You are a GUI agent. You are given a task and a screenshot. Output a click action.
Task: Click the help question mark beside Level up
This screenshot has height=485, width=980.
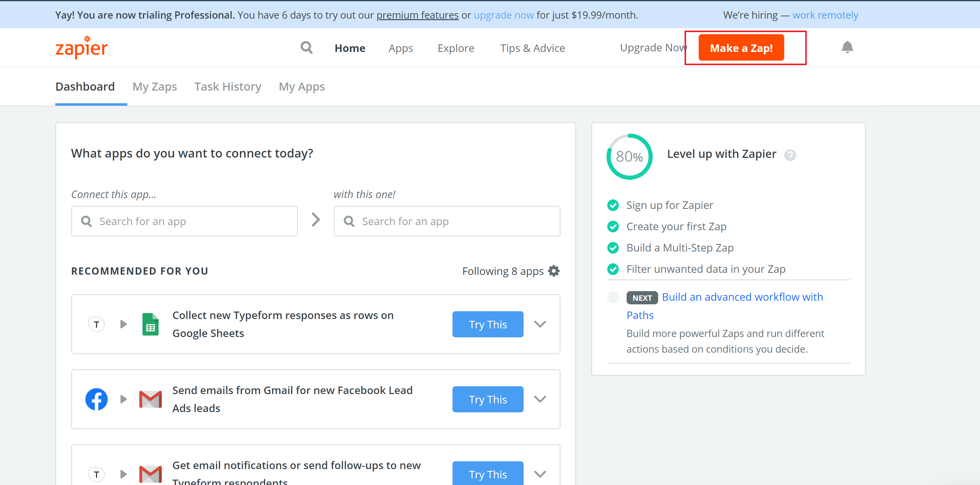click(790, 155)
